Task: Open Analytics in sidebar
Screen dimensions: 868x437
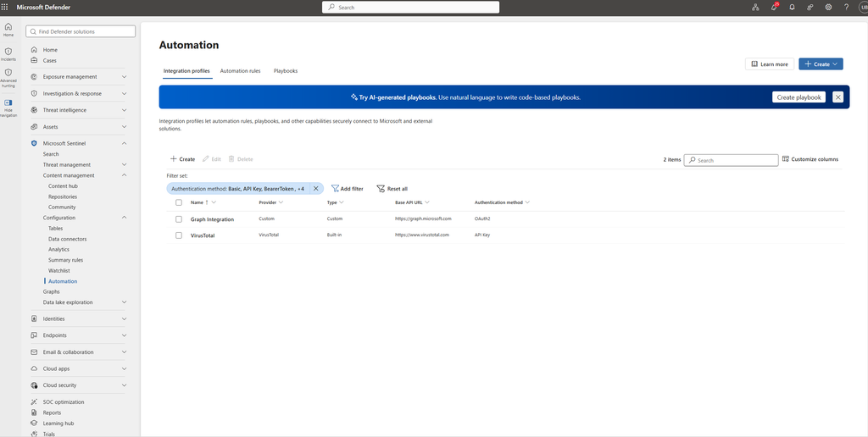Action: point(58,250)
